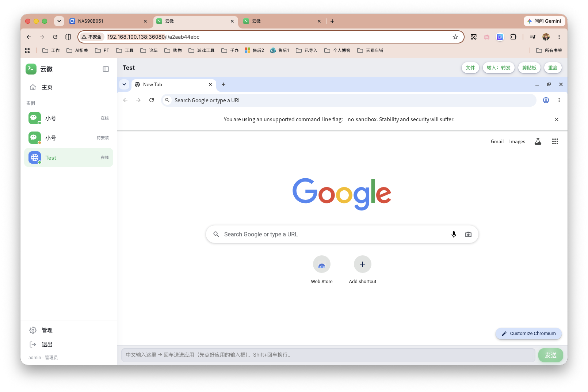588x392 pixels.
Task: Click the Search Google or type a URL address bar
Action: coord(349,100)
